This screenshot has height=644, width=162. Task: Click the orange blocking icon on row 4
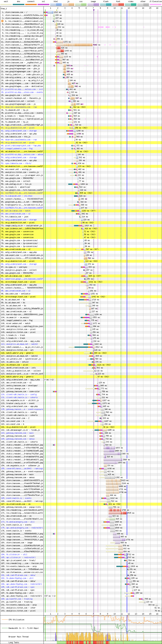[2, 21]
